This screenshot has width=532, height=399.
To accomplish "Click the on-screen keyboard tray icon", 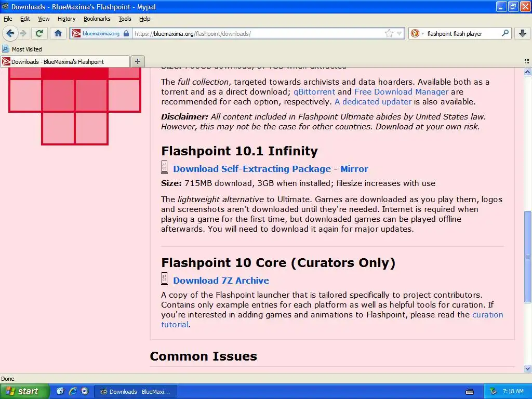I will (x=470, y=392).
